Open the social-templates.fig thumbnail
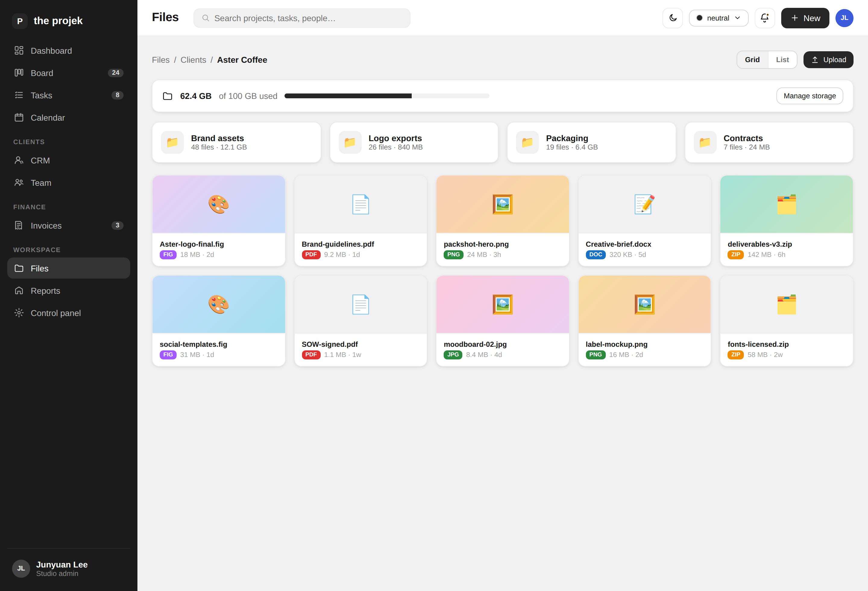The image size is (868, 591). 219,305
